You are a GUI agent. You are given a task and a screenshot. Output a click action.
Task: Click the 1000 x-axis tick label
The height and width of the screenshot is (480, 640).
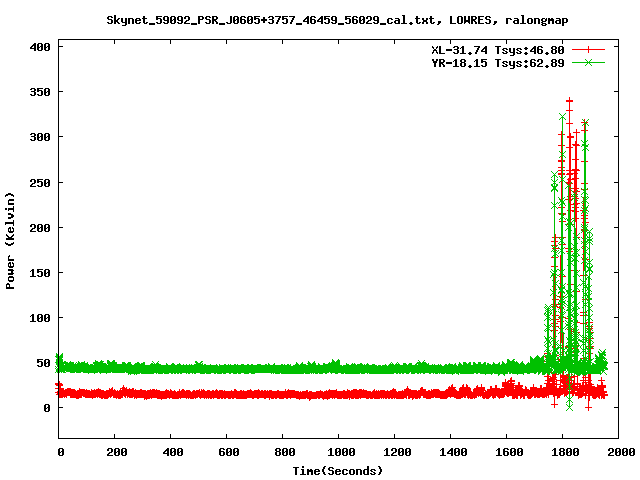pos(341,452)
